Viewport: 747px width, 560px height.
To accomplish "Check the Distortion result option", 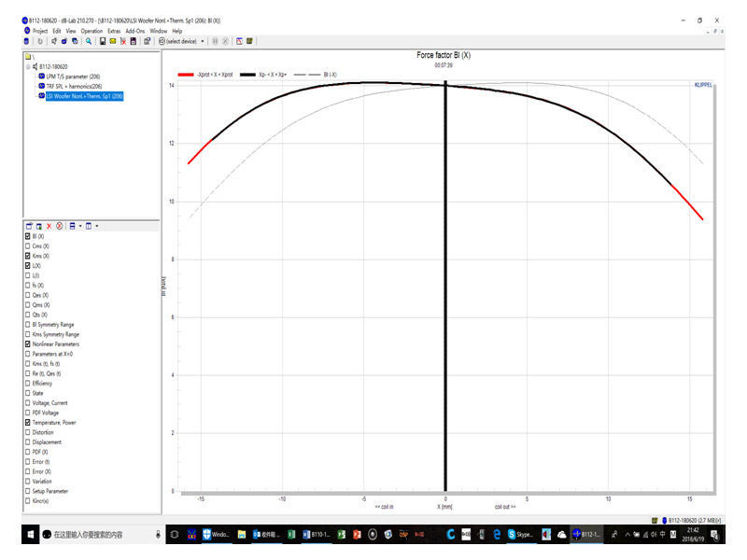I will pos(28,432).
